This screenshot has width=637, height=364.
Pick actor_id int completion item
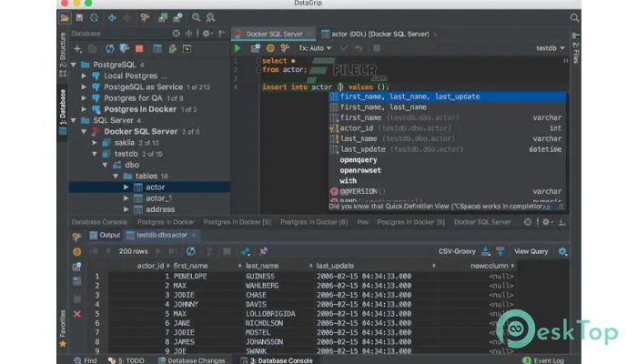coord(447,128)
